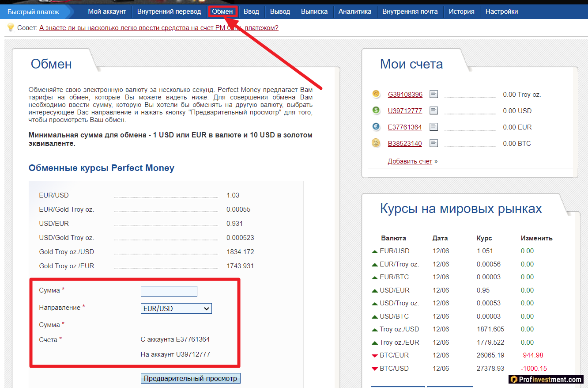The image size is (588, 388).
Task: Click the green up arrow beside EUR/BTC
Action: pos(375,278)
